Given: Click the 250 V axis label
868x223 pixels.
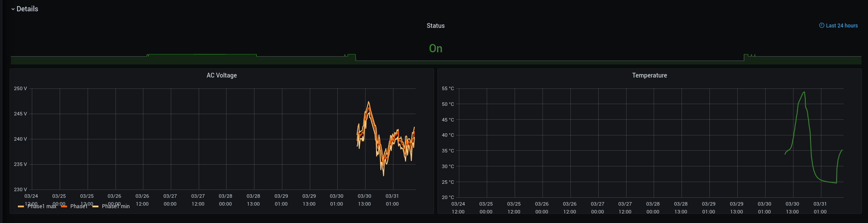Looking at the screenshot, I should (x=20, y=88).
